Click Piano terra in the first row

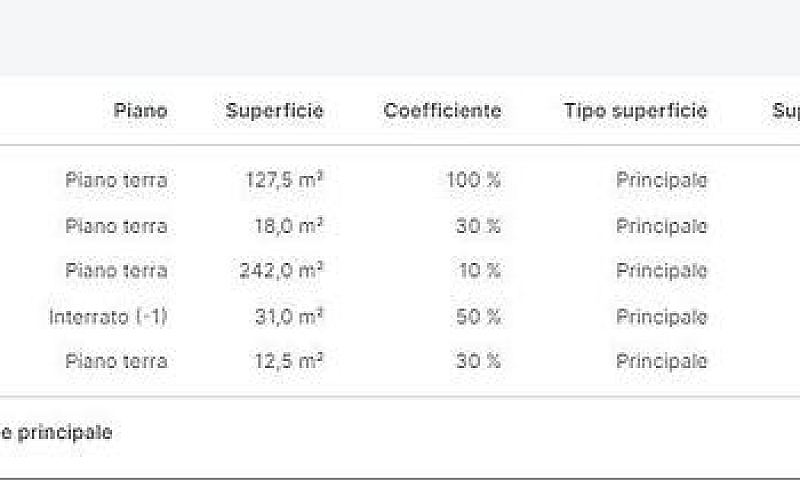116,180
